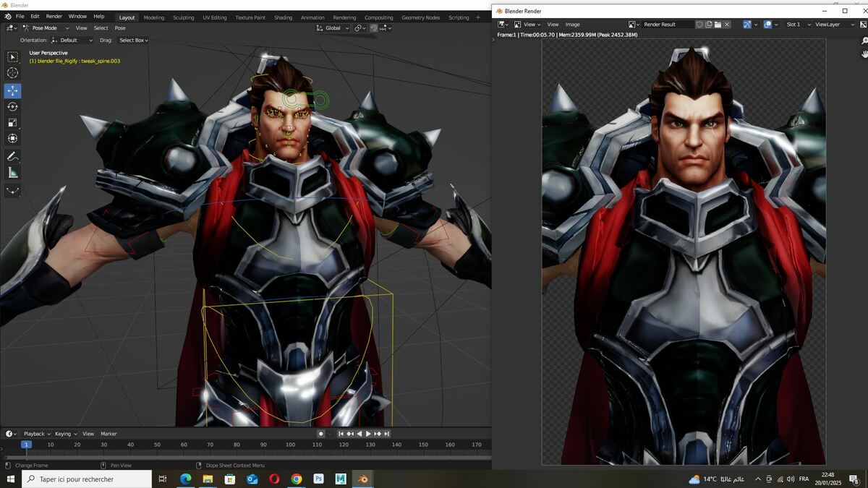Select the Transform tool icon

point(12,138)
